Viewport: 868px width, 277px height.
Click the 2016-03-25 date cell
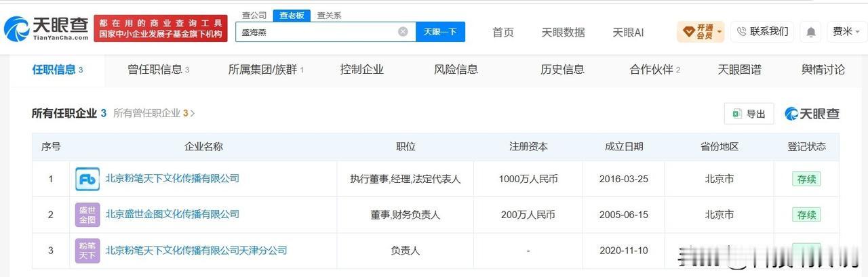coord(624,179)
